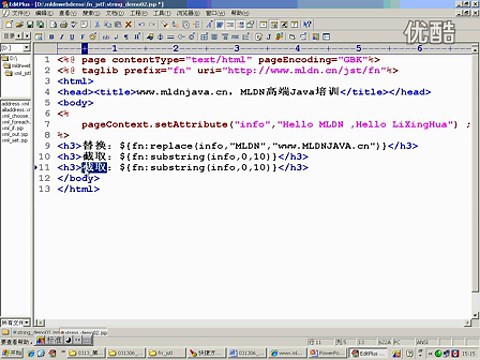
Task: Select xml_choose file in the file list
Action: click(15, 116)
